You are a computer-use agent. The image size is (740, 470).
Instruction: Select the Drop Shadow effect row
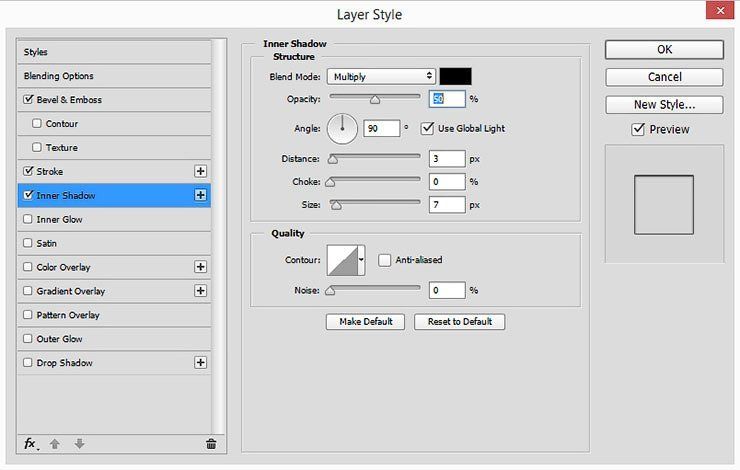click(x=114, y=362)
